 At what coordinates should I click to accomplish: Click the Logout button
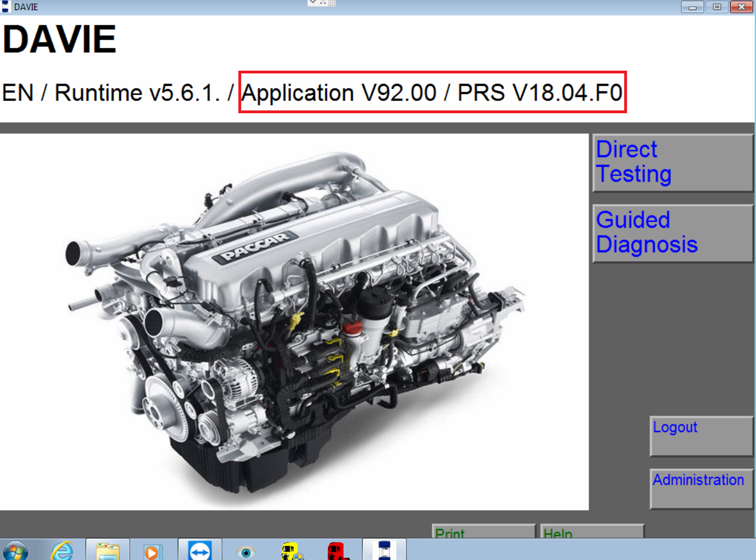(x=701, y=436)
